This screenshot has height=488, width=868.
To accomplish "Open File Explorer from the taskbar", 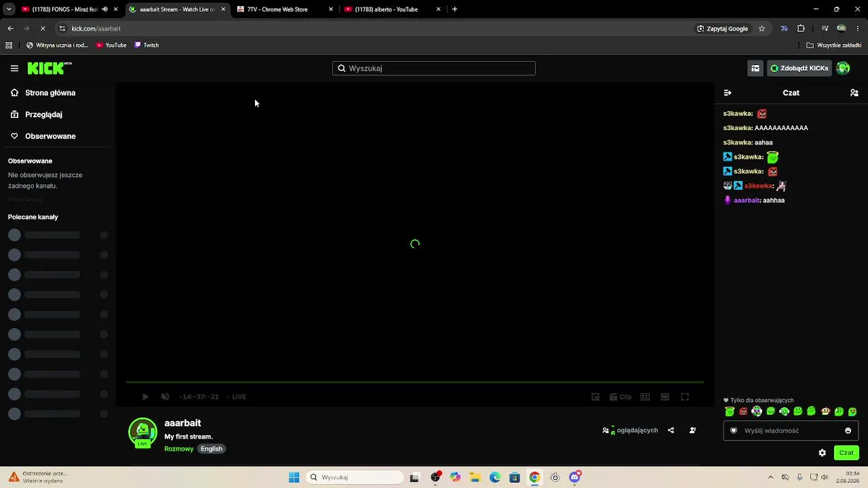I will (x=475, y=477).
